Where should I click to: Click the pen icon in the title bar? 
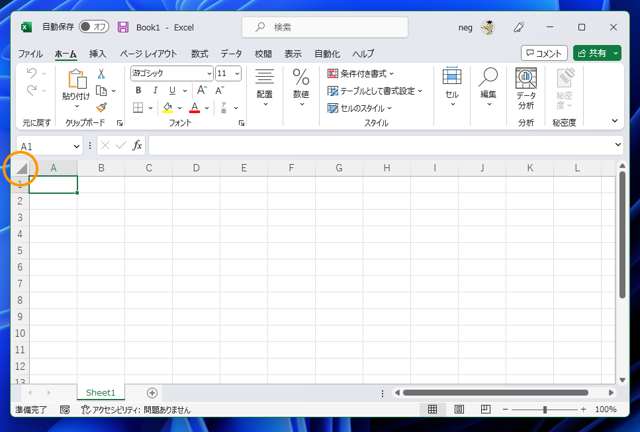(519, 27)
